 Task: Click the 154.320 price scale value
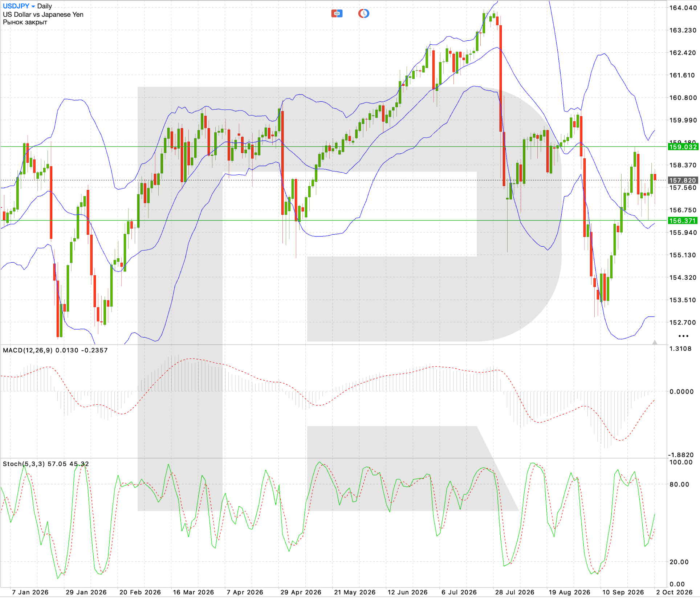point(683,278)
